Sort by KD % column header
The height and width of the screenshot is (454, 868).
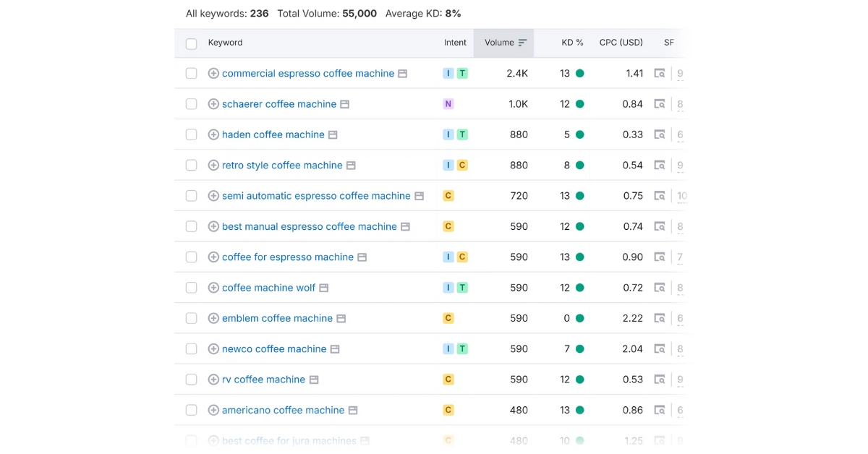click(572, 43)
